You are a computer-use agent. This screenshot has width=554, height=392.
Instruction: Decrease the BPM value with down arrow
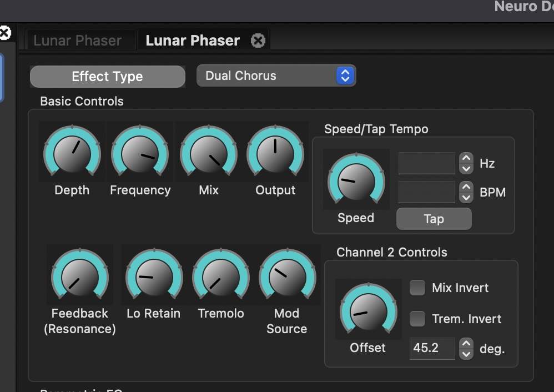[466, 198]
